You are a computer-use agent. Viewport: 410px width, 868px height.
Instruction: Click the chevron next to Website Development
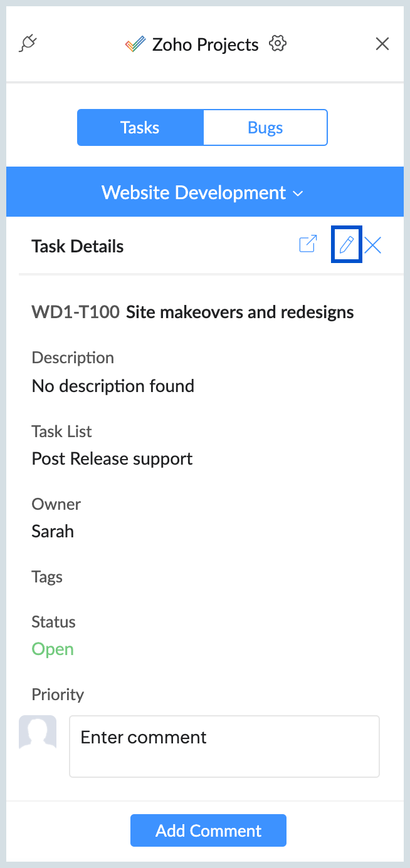click(x=298, y=194)
